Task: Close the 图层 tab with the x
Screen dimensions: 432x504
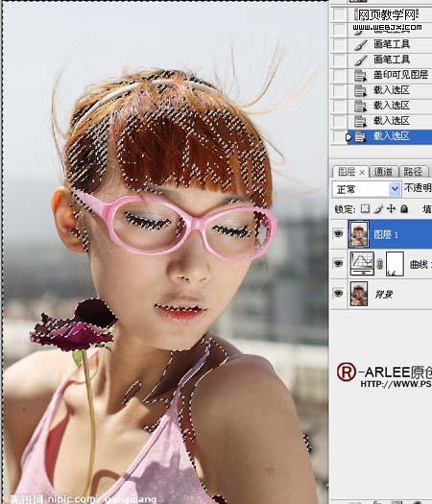Action: click(x=362, y=173)
